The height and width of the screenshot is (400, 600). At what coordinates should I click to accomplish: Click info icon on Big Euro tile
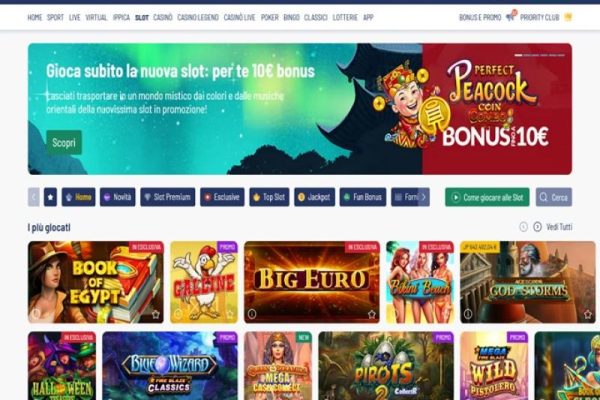[x=252, y=314]
